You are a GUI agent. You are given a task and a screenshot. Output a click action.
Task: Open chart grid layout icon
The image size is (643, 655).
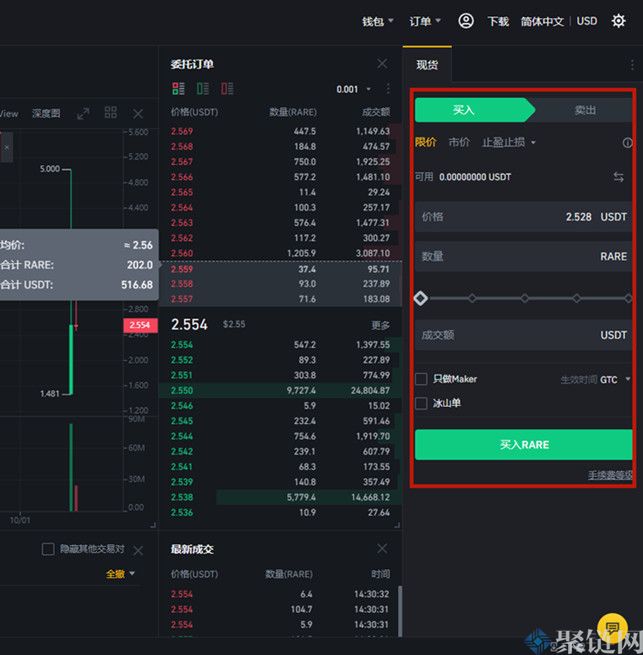[111, 112]
